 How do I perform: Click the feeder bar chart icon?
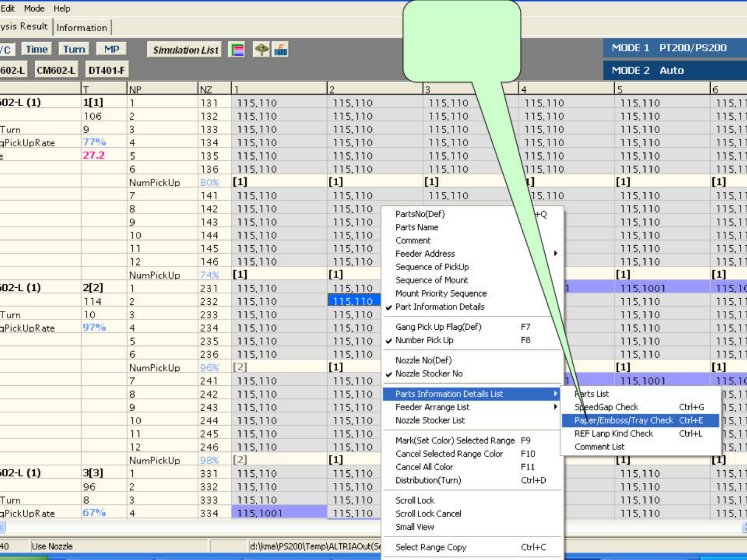[x=281, y=50]
